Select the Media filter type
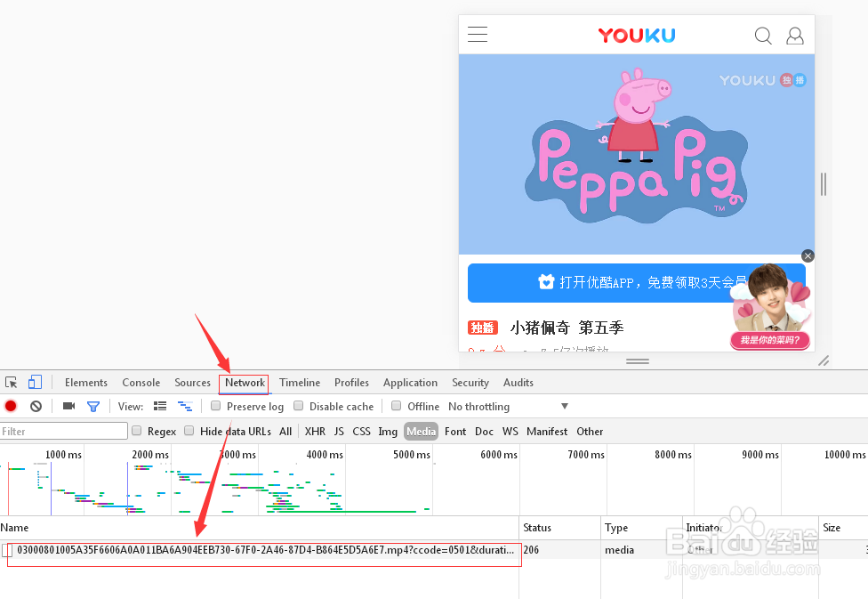Image resolution: width=868 pixels, height=599 pixels. pyautogui.click(x=421, y=431)
